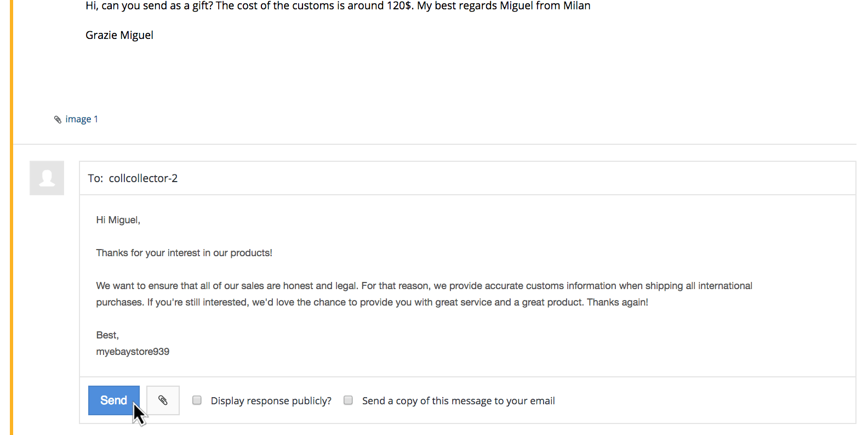Screen dimensions: 868x435
Task: Click the paperclip icon beside "image 1"
Action: click(58, 120)
